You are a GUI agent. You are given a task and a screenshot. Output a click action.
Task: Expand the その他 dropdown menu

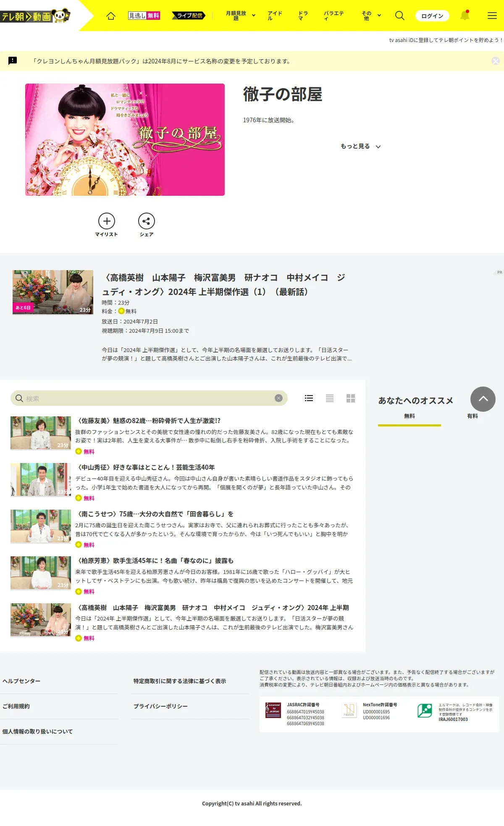(371, 16)
